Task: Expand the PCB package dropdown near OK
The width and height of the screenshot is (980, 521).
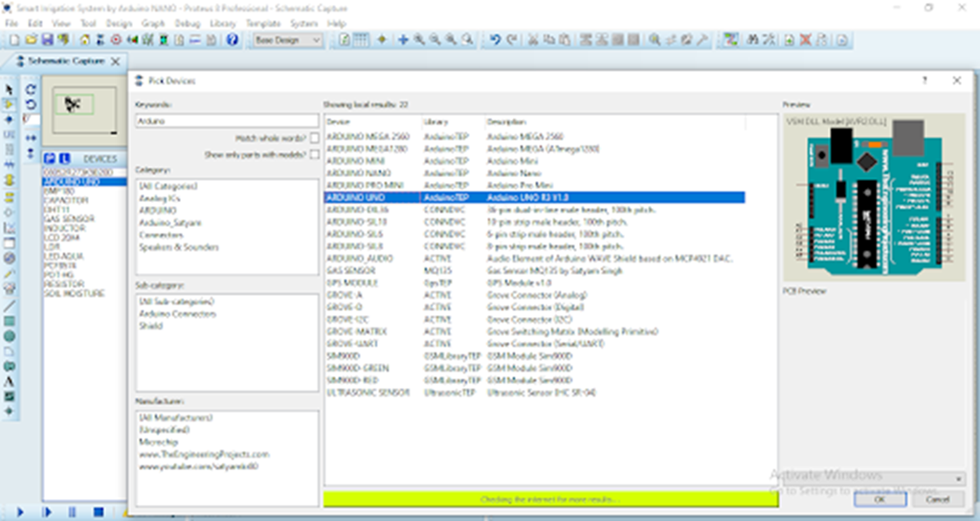Action: point(959,479)
